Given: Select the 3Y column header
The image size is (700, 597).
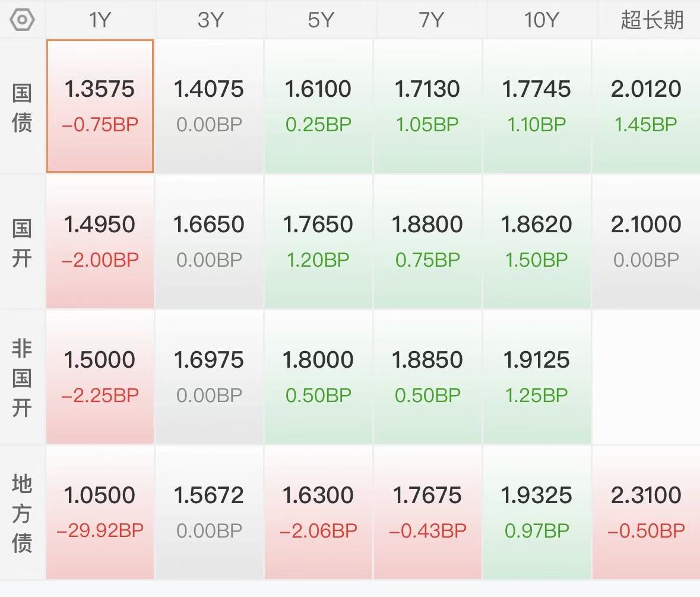Looking at the screenshot, I should pos(210,20).
